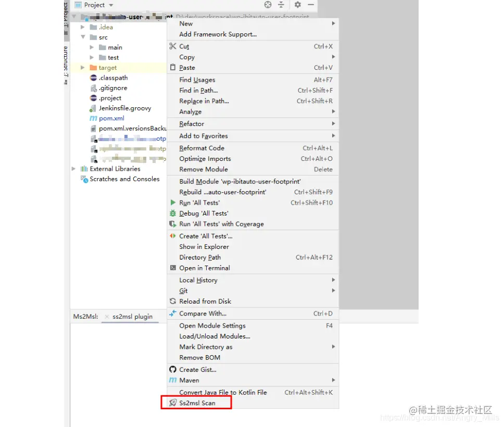The width and height of the screenshot is (504, 427).
Task: Click the Maven icon of pom.xml
Action: pyautogui.click(x=93, y=118)
